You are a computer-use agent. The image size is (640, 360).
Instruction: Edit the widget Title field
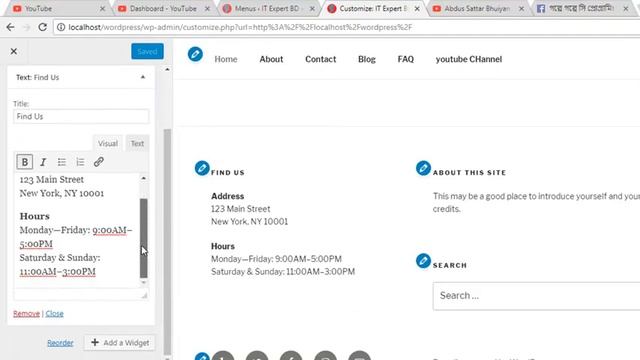pos(81,116)
